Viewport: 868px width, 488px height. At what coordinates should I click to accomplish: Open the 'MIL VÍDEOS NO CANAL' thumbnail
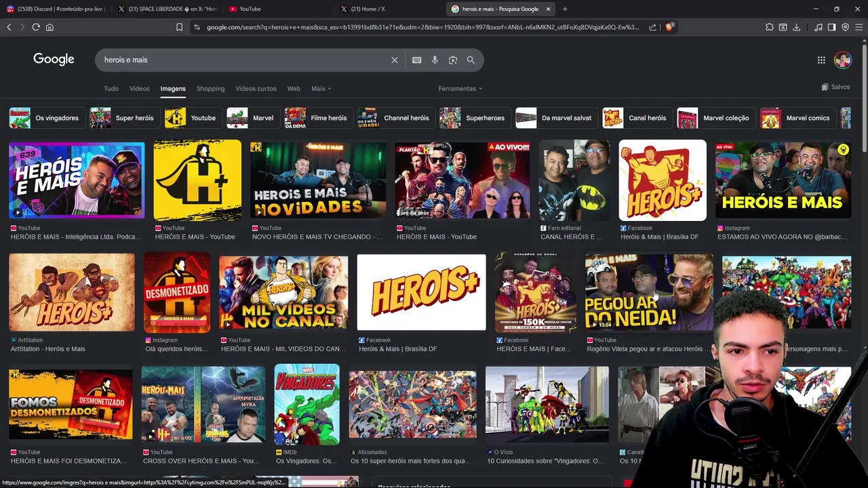coord(283,293)
